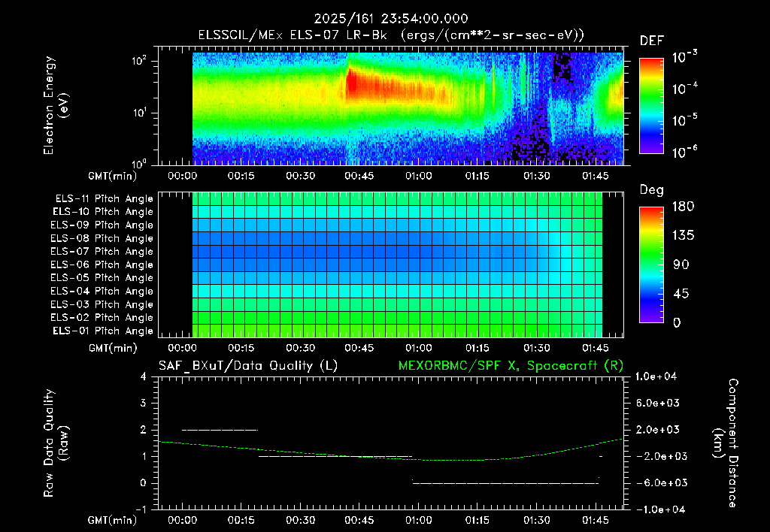Click the -1 tick on Raw Data Quality axis
Image resolution: width=770 pixels, height=532 pixels.
click(x=141, y=509)
